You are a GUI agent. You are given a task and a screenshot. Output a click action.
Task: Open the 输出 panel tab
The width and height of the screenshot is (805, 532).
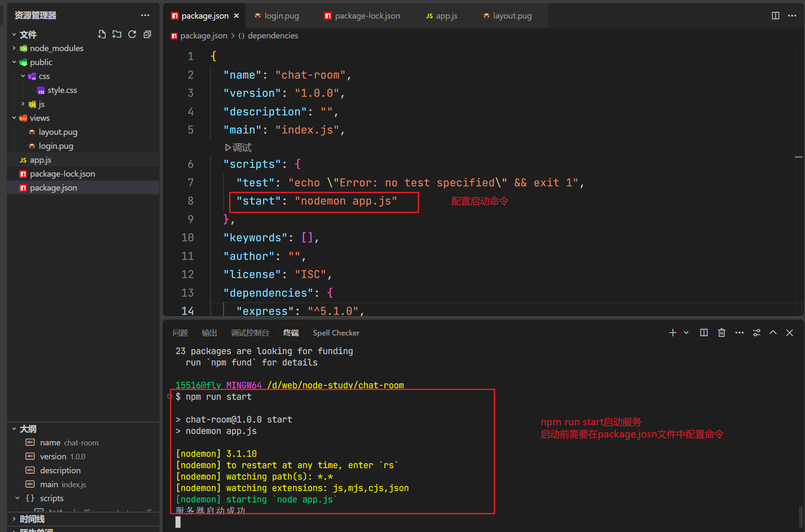[209, 333]
